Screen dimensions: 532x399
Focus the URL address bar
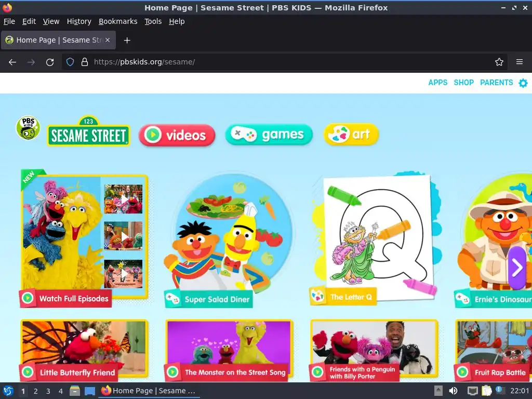(284, 62)
